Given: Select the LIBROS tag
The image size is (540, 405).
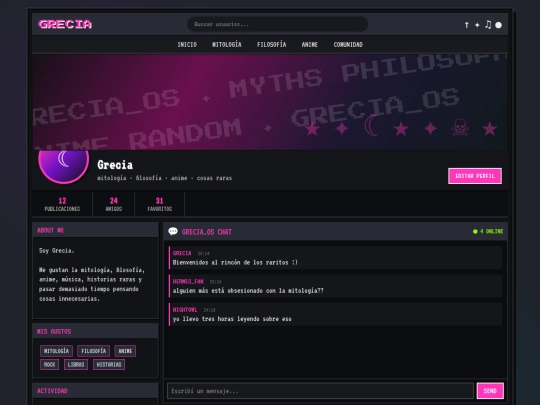Looking at the screenshot, I should click(76, 364).
